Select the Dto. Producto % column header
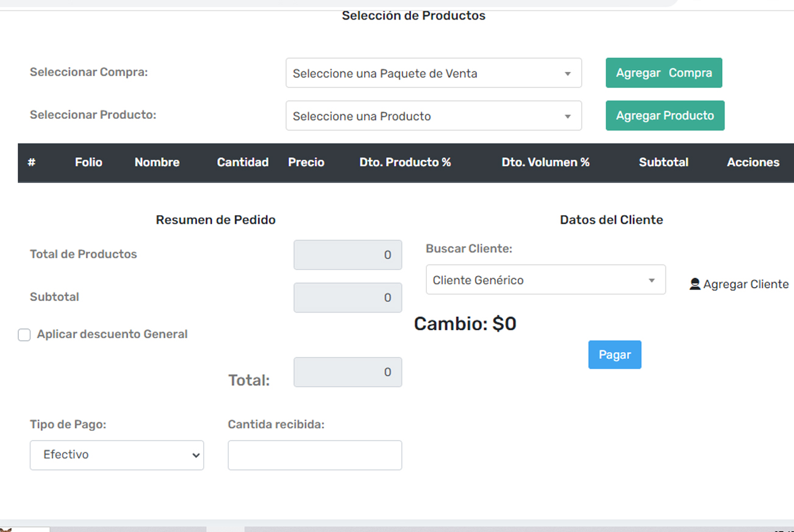Image resolution: width=794 pixels, height=532 pixels. [405, 163]
